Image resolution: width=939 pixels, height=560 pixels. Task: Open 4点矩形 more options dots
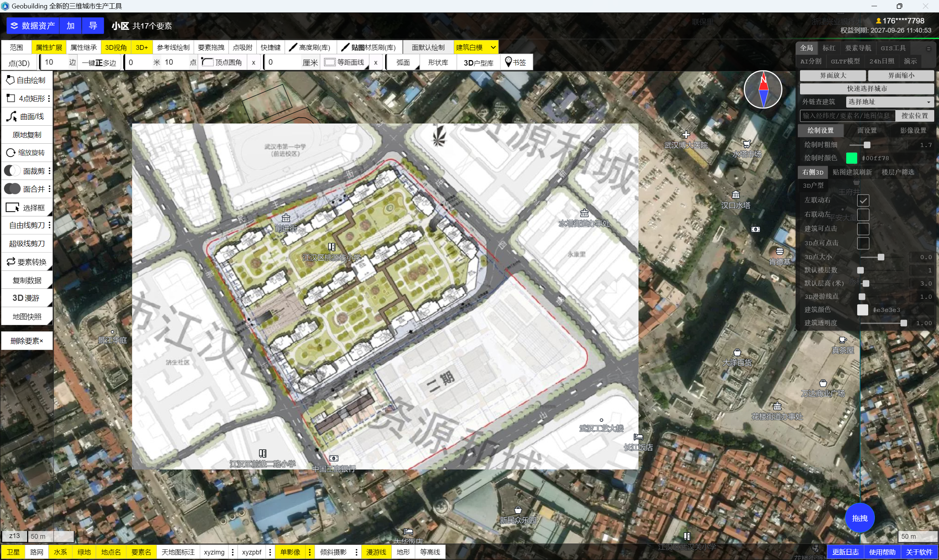pyautogui.click(x=49, y=99)
